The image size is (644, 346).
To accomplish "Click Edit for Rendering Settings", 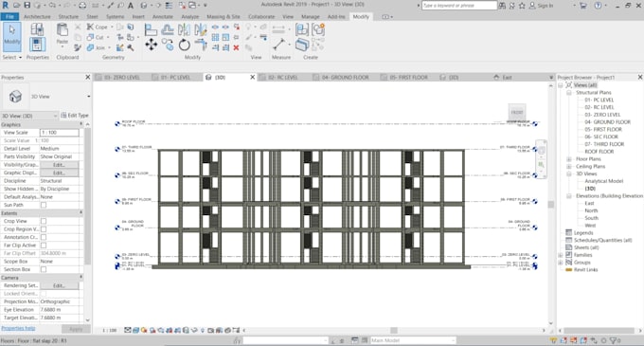I will click(x=59, y=285).
